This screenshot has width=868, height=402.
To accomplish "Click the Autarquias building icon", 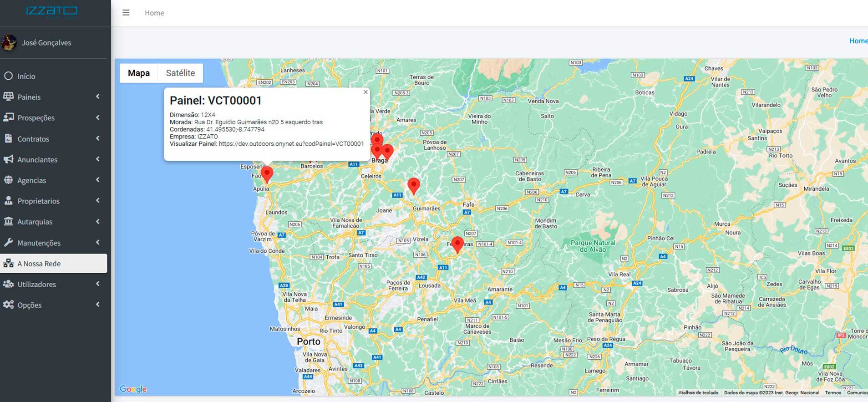I will (x=8, y=221).
